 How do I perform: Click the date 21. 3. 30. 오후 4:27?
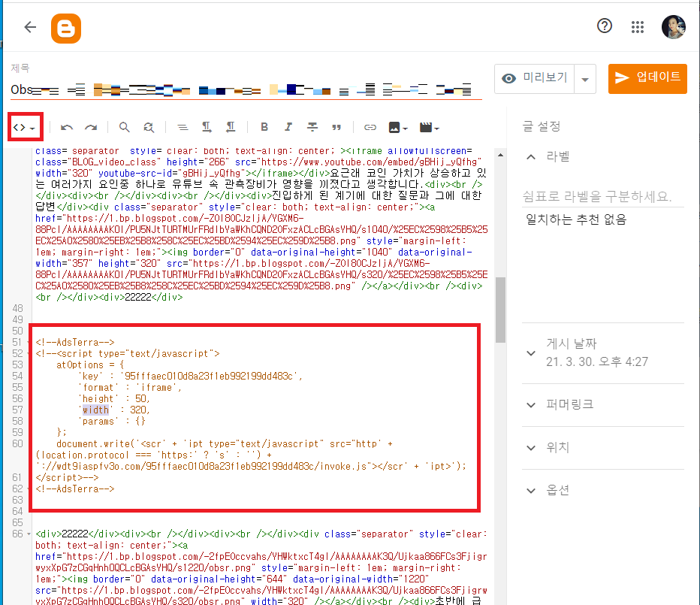click(x=597, y=361)
